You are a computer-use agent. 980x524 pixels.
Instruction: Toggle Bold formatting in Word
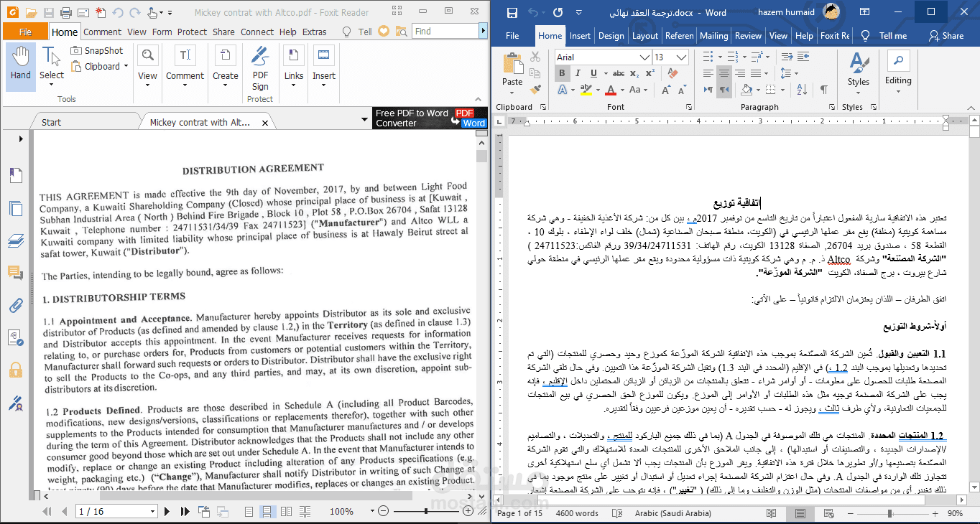562,73
